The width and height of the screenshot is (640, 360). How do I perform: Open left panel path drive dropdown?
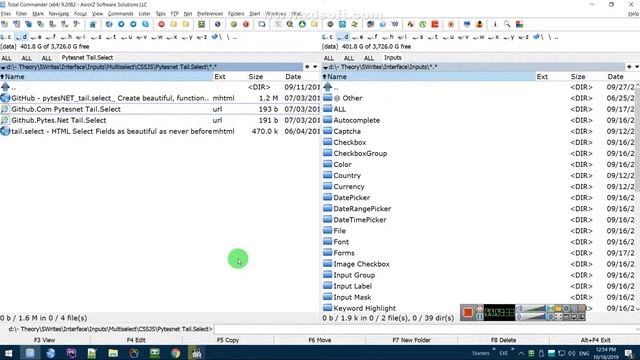click(x=3, y=67)
